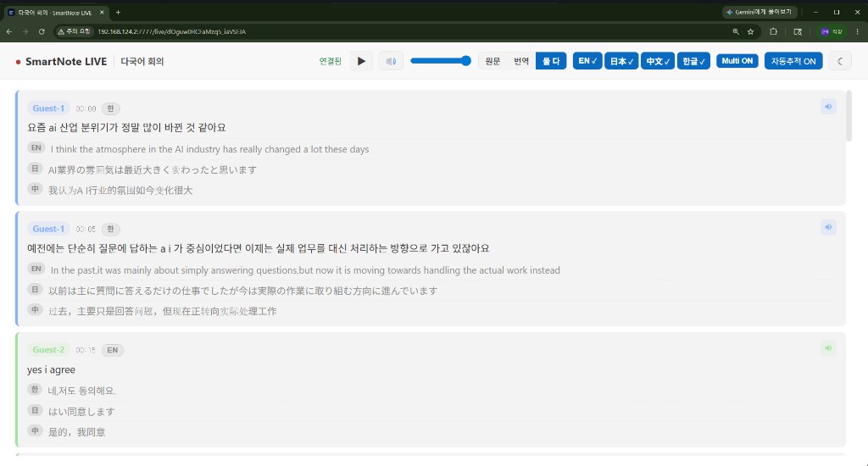This screenshot has height=466, width=868.
Task: Click Japanese line '以前は主に質問に答える'
Action: click(101, 291)
